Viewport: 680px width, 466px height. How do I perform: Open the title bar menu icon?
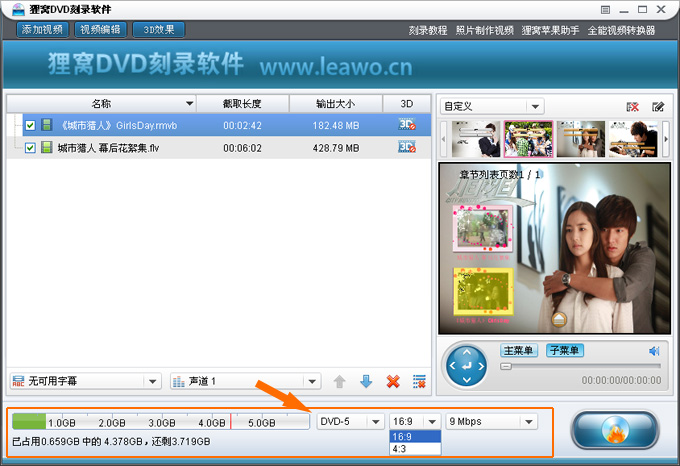point(605,10)
